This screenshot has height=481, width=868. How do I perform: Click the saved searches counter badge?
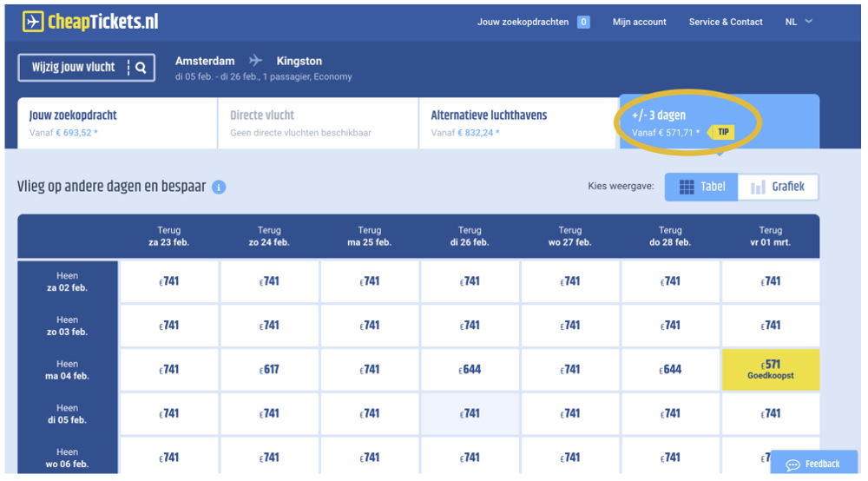[x=583, y=23]
